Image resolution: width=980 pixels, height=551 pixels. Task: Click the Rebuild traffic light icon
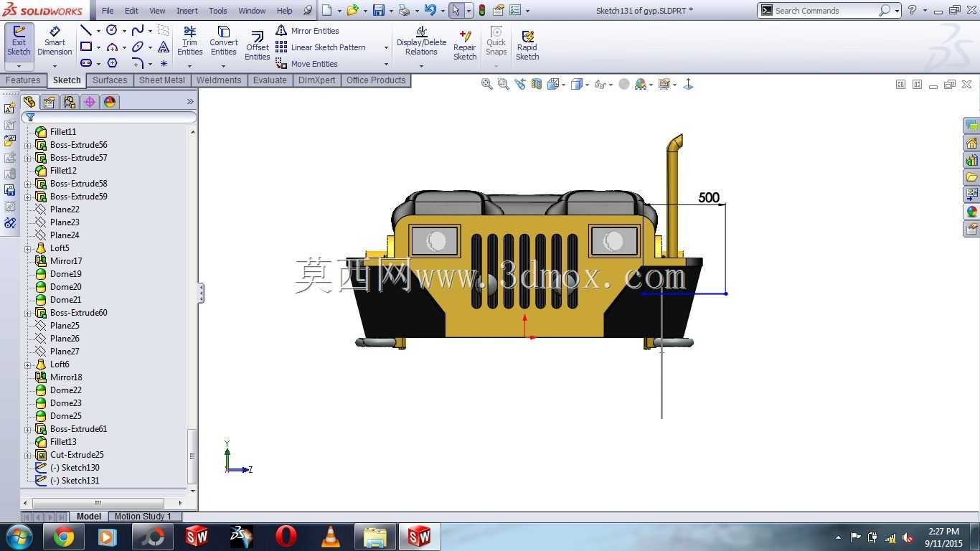coord(481,10)
